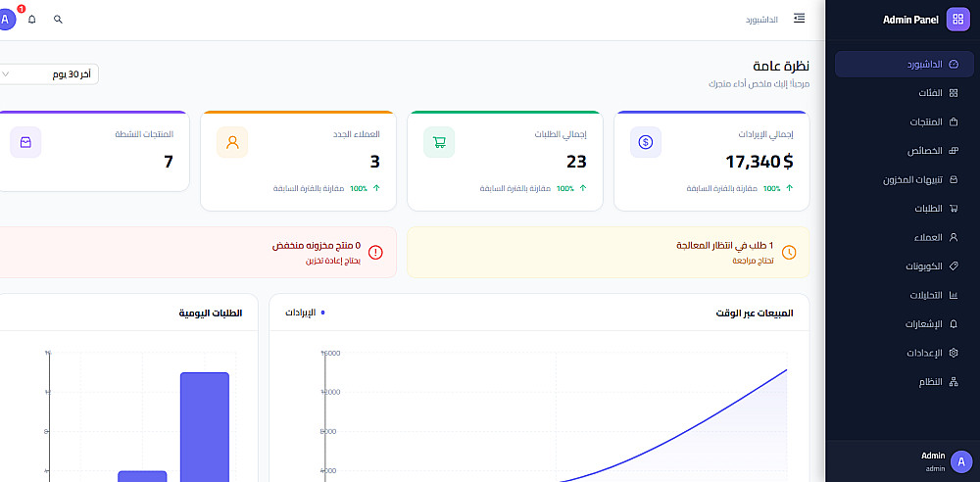
Task: Click the dollar revenue card icon
Action: pyautogui.click(x=646, y=142)
